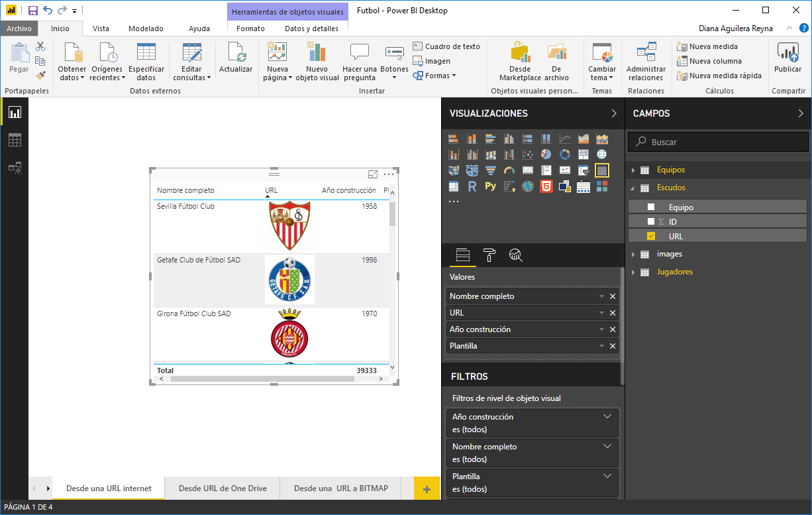Open dropdown for Plantilla value field

[601, 346]
